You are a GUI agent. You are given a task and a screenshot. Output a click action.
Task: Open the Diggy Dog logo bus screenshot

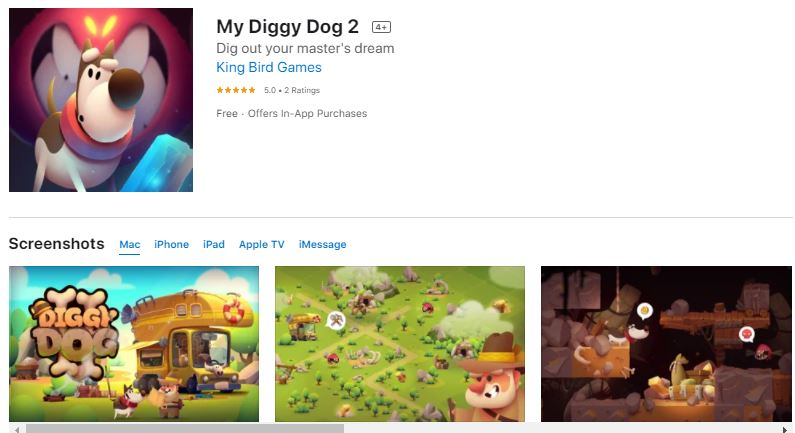(134, 344)
